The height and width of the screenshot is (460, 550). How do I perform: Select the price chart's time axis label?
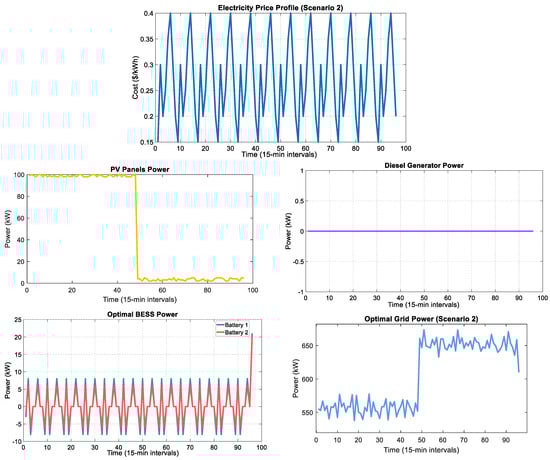279,154
